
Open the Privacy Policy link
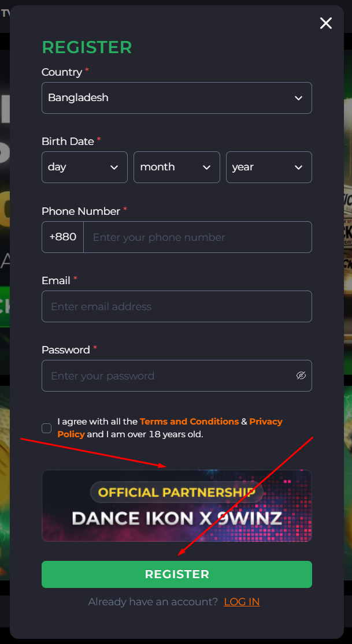coord(266,422)
